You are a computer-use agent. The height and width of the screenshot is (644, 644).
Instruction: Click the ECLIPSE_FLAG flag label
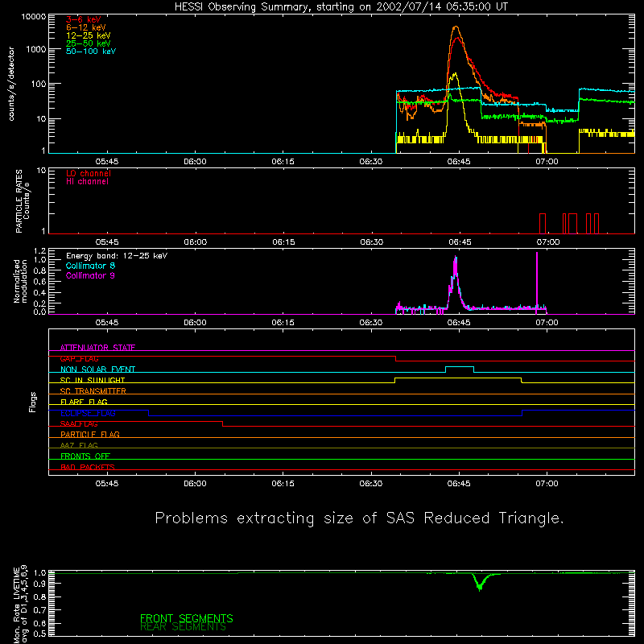pos(88,413)
